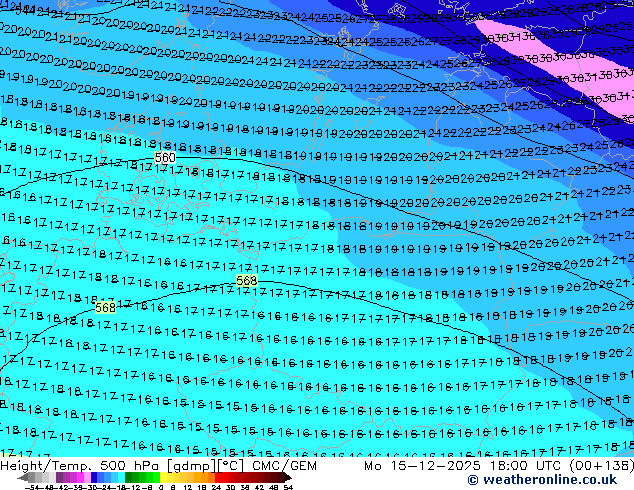Click the "[°C]" unit label
The height and width of the screenshot is (490, 634).
pos(231,466)
